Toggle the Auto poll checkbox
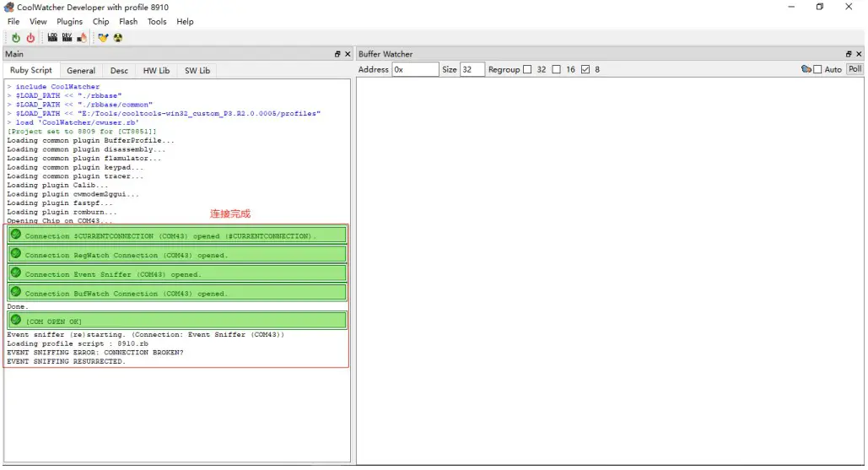 click(817, 69)
